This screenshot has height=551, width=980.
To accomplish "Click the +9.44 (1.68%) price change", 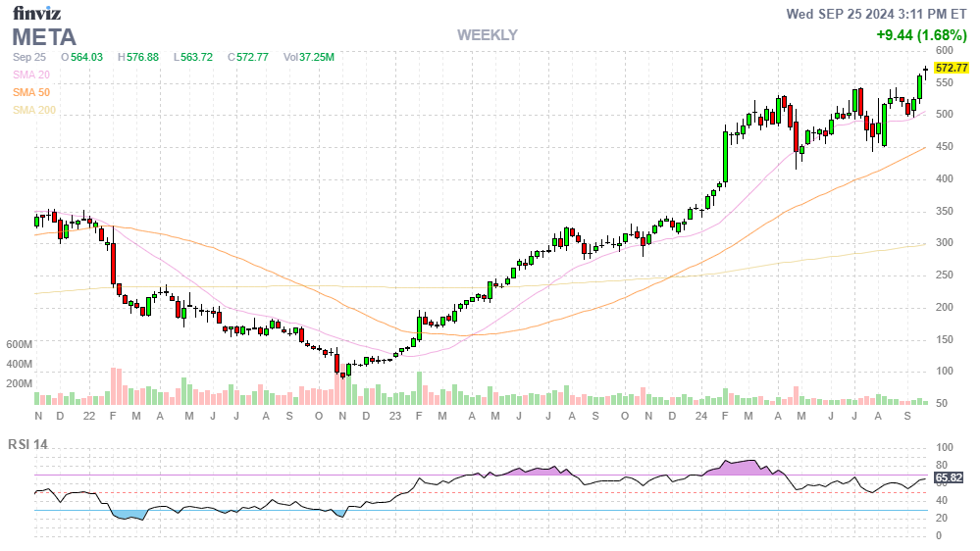I will [921, 35].
